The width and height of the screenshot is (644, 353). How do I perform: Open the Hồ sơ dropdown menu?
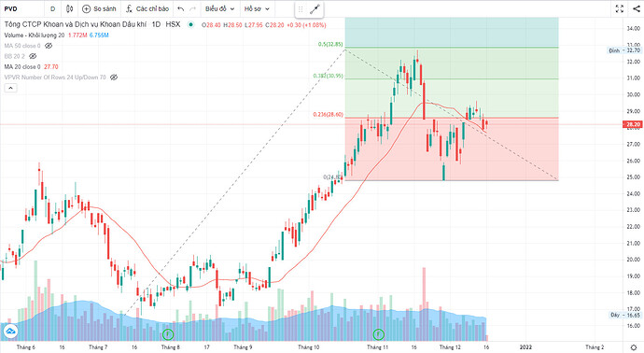(x=257, y=8)
